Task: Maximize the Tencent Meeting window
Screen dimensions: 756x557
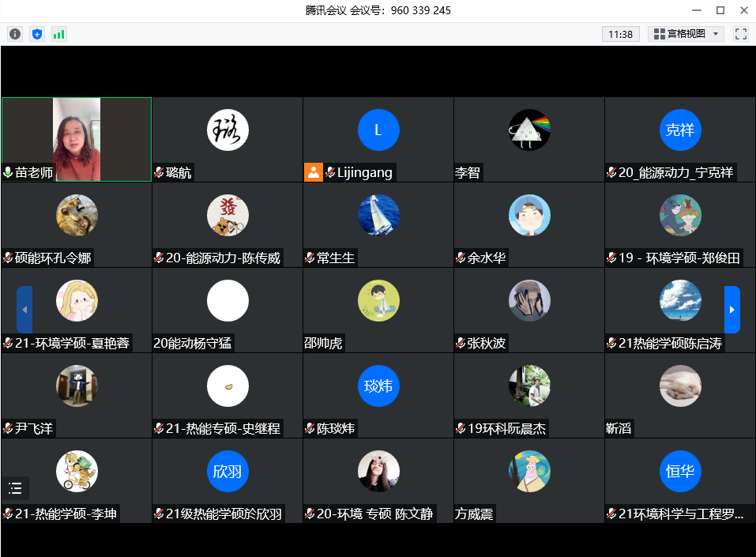Action: [x=720, y=10]
